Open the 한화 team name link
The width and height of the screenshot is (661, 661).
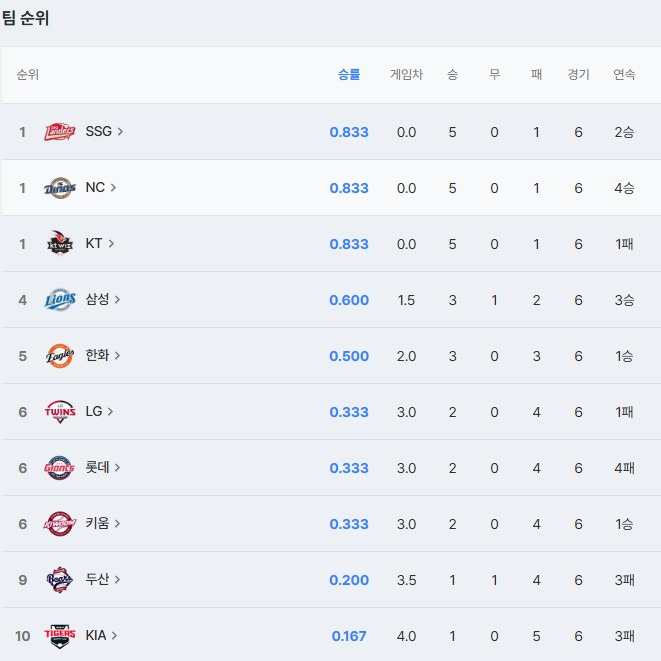pyautogui.click(x=97, y=356)
